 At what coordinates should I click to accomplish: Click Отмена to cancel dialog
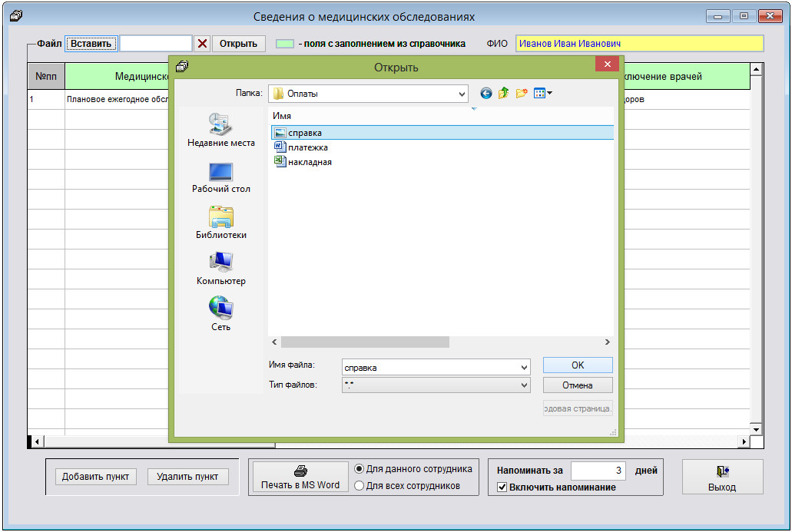[578, 385]
